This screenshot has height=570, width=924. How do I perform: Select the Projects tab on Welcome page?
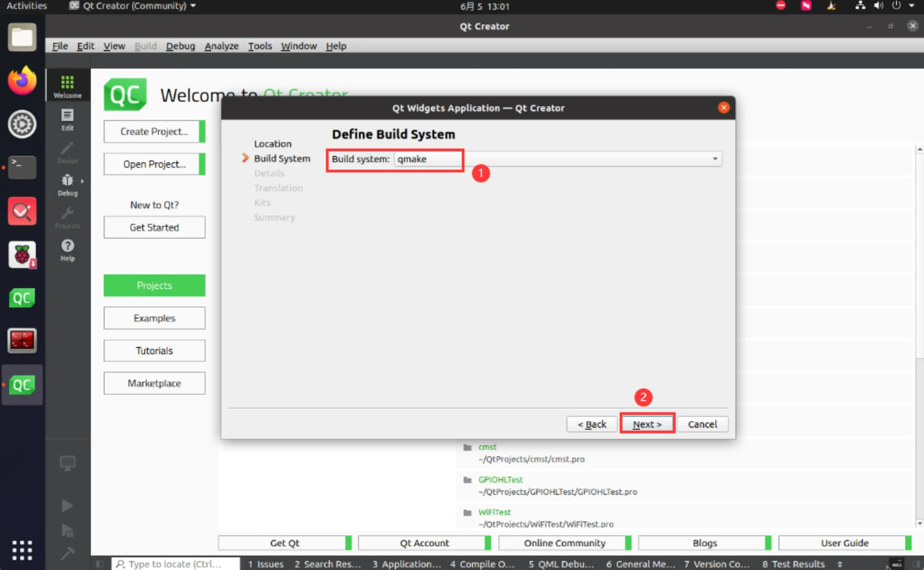154,285
